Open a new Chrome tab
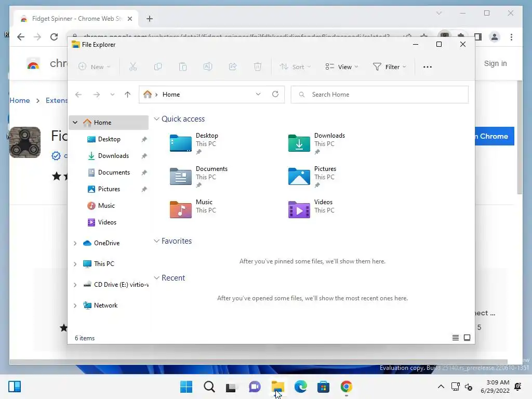The height and width of the screenshot is (399, 532). pos(150,19)
